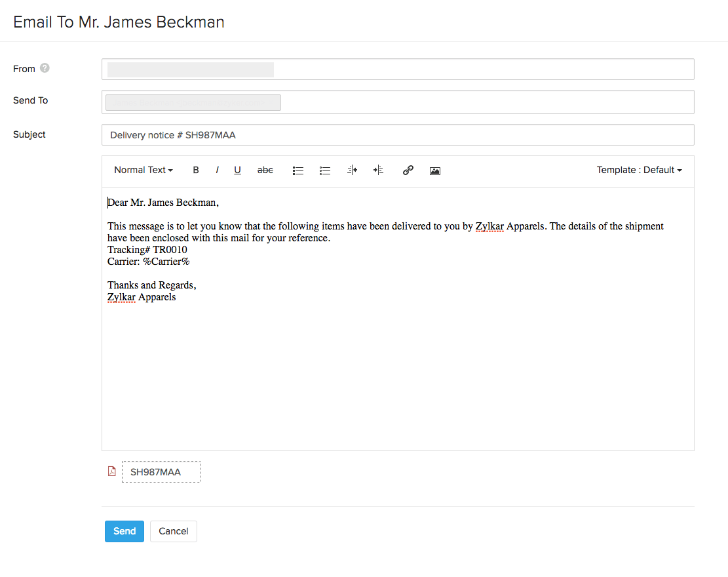Toggle underline formatting
This screenshot has height=577, width=728.
[237, 170]
